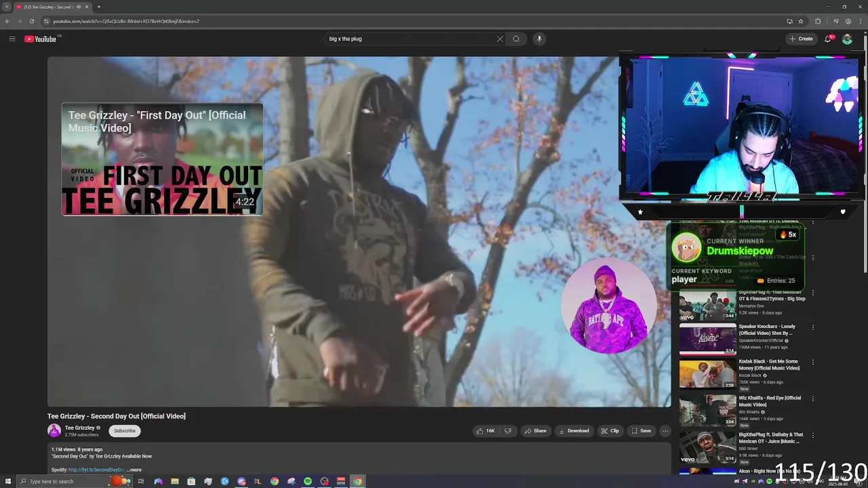Reload the current page

tap(31, 21)
